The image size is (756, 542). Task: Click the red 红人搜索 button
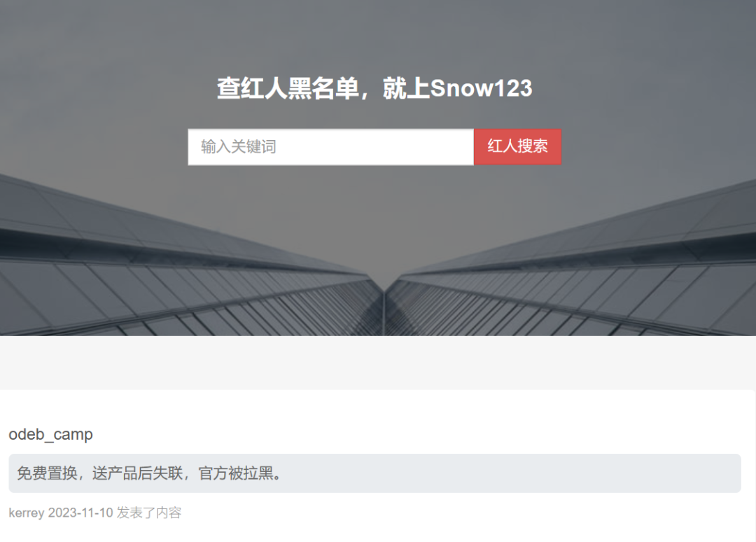coord(517,146)
